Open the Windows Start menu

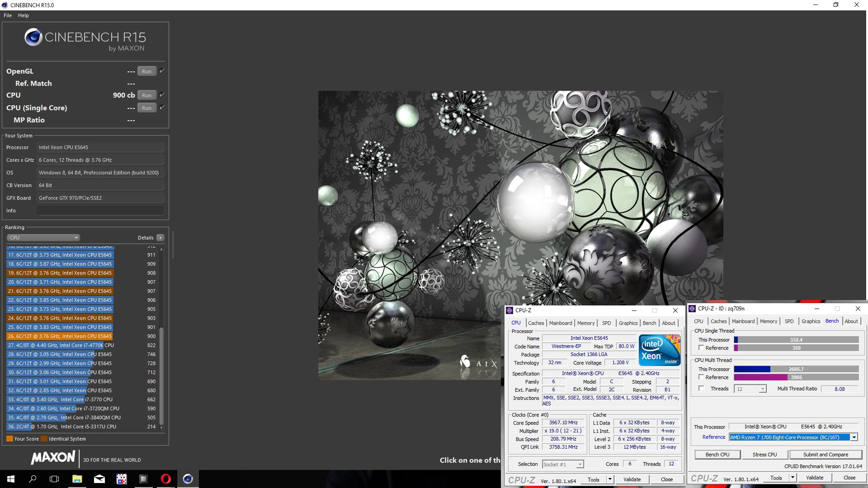pos(11,479)
